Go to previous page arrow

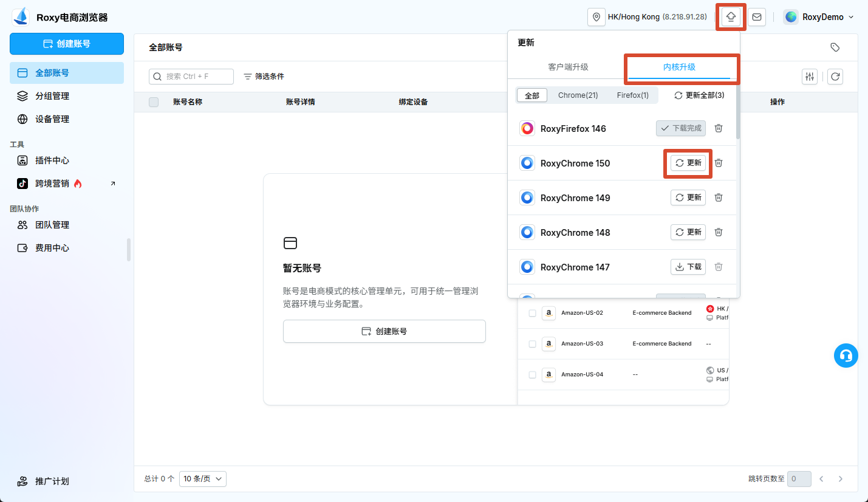(x=821, y=479)
